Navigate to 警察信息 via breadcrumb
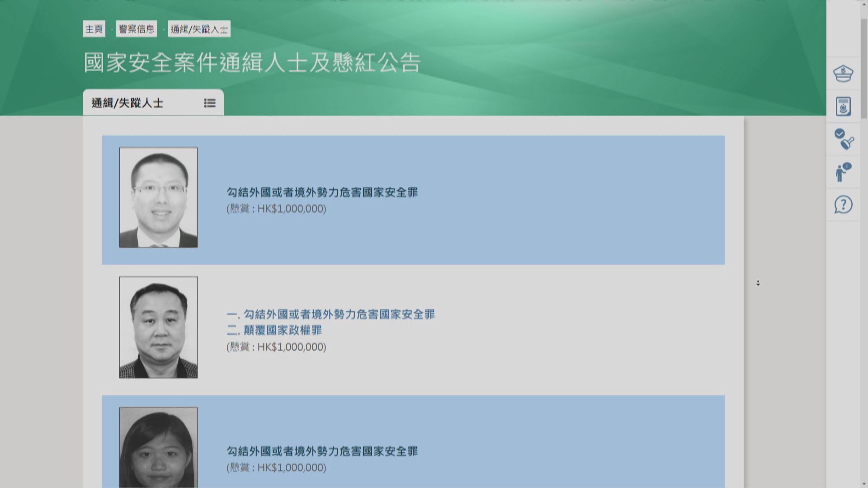Image resolution: width=868 pixels, height=488 pixels. point(137,29)
